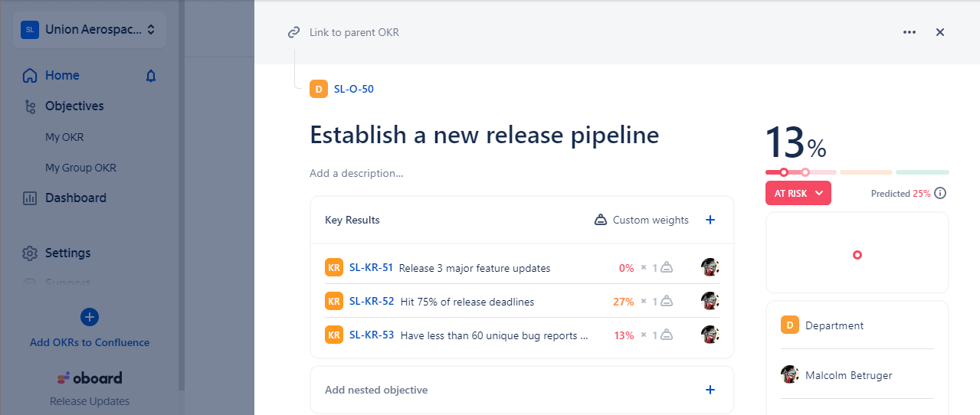Click the Settings gear icon

pos(30,253)
